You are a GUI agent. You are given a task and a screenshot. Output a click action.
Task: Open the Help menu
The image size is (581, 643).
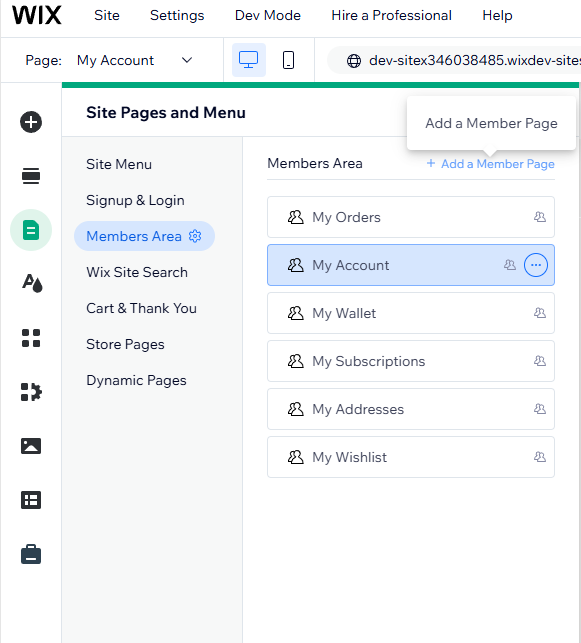click(x=497, y=16)
